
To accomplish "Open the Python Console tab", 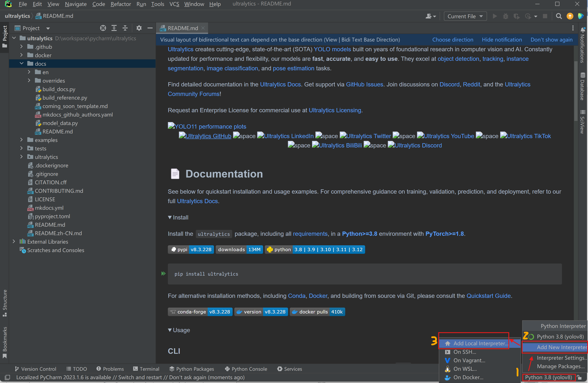I will point(246,369).
